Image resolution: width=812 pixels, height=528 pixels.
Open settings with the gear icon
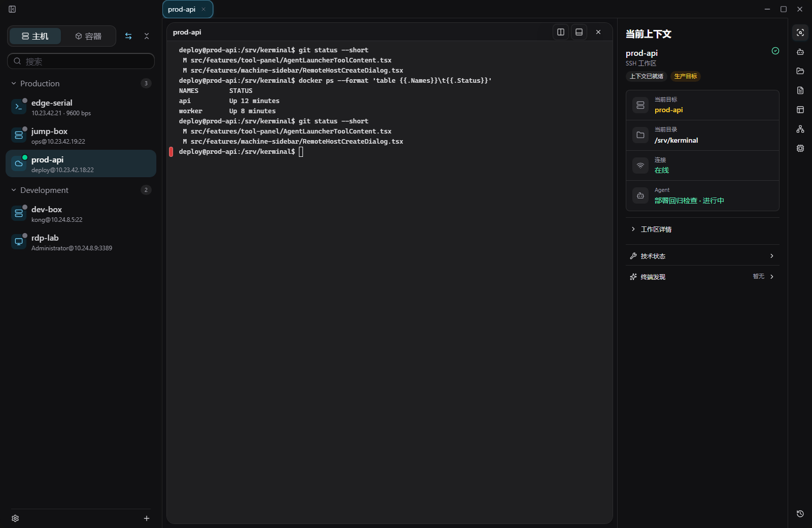(x=15, y=518)
